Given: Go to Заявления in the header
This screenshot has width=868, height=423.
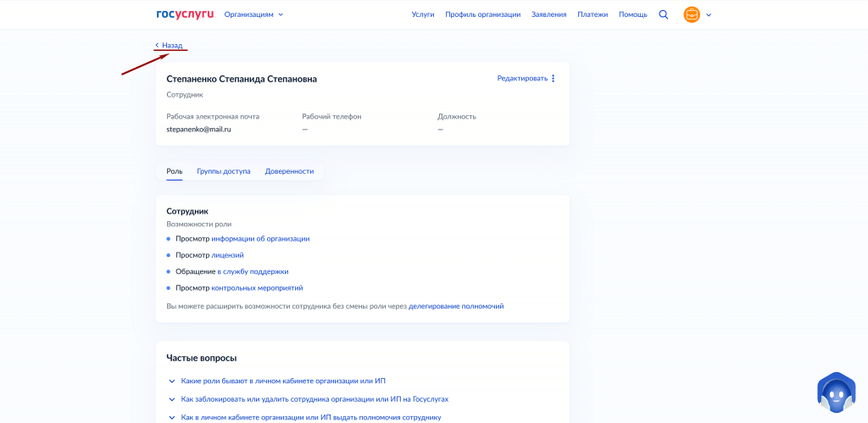Looking at the screenshot, I should point(548,14).
